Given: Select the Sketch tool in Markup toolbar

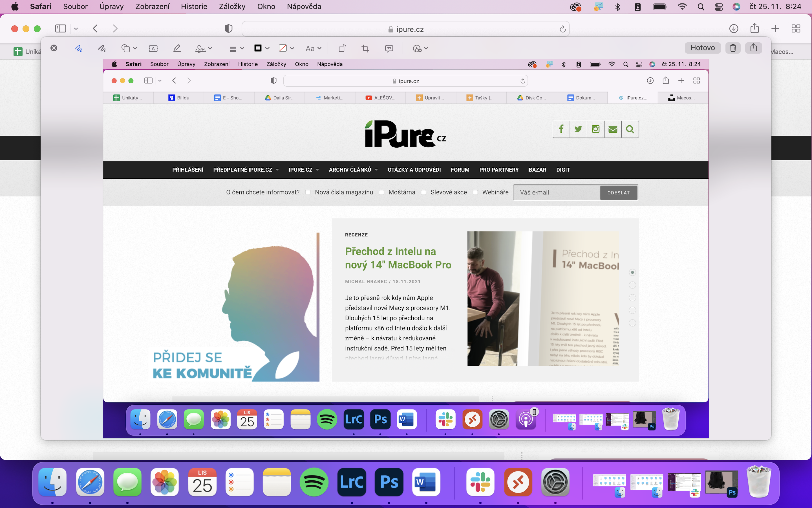Looking at the screenshot, I should pyautogui.click(x=78, y=48).
